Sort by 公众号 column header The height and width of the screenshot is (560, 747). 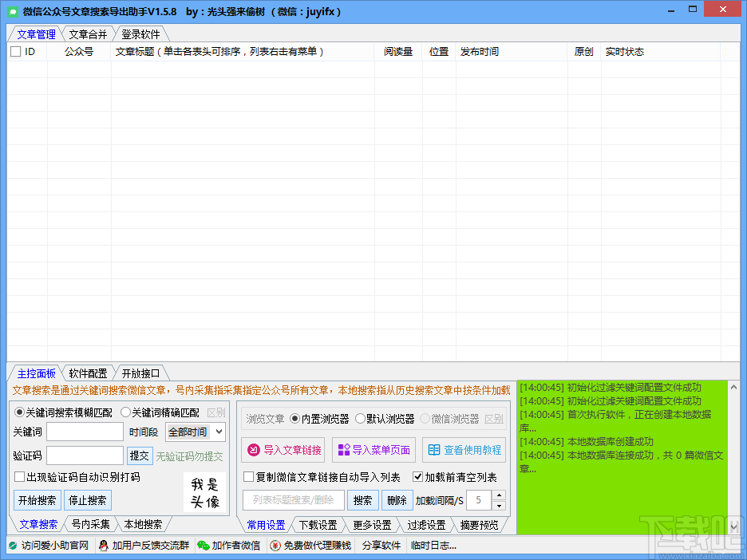point(79,52)
